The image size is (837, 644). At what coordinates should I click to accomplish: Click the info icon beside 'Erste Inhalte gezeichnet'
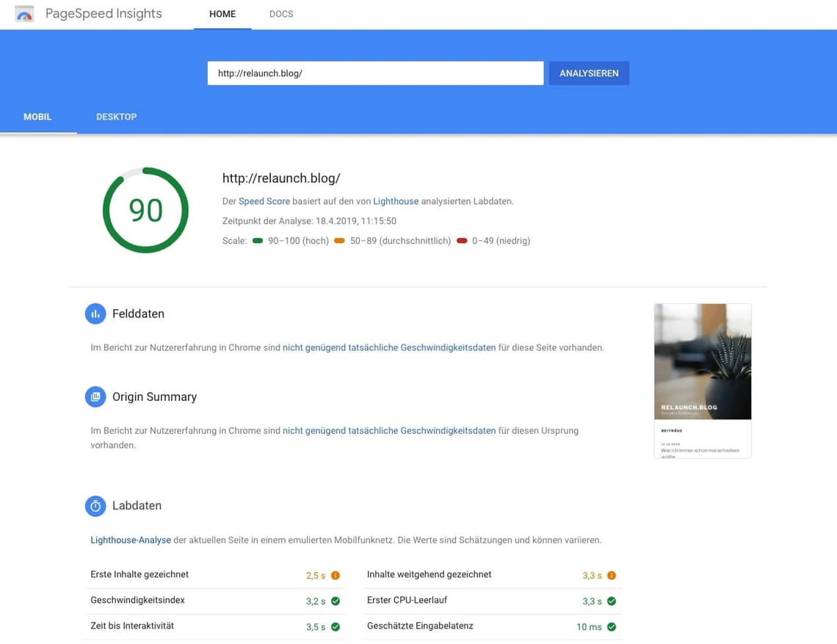(336, 575)
